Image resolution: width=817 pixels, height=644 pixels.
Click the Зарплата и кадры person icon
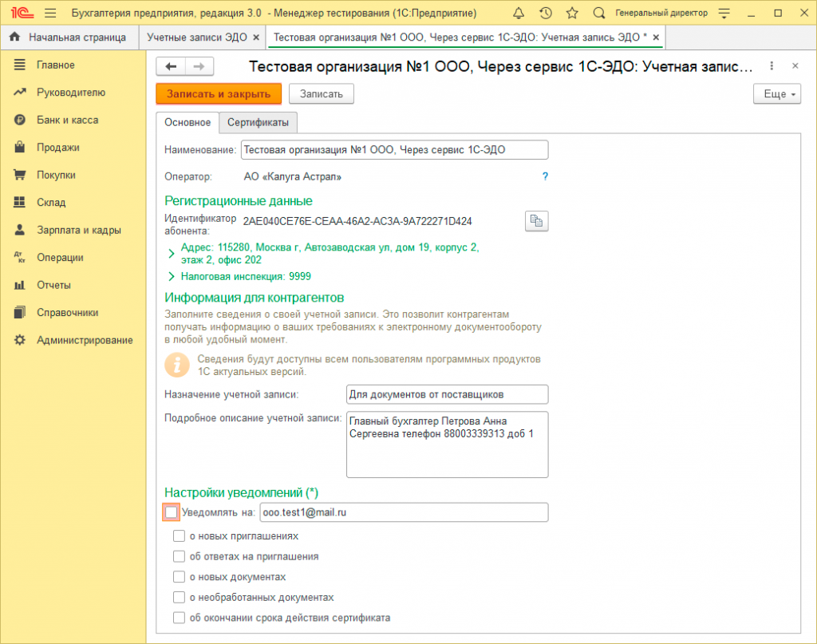(19, 229)
